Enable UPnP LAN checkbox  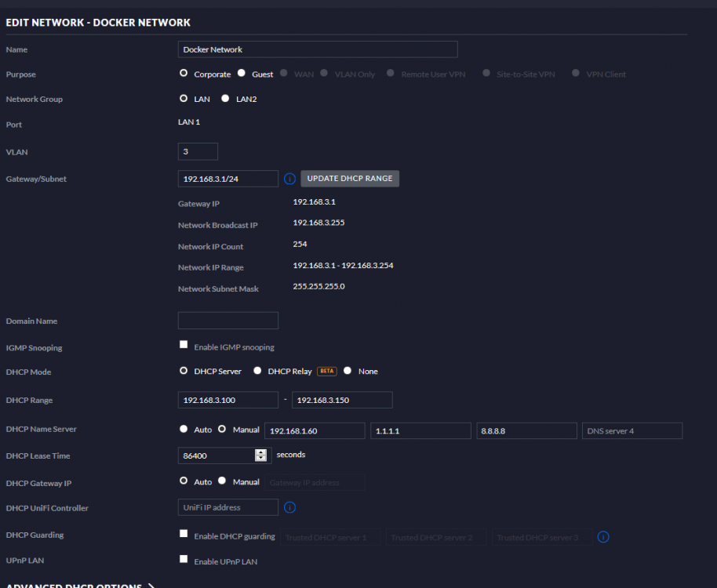click(184, 559)
